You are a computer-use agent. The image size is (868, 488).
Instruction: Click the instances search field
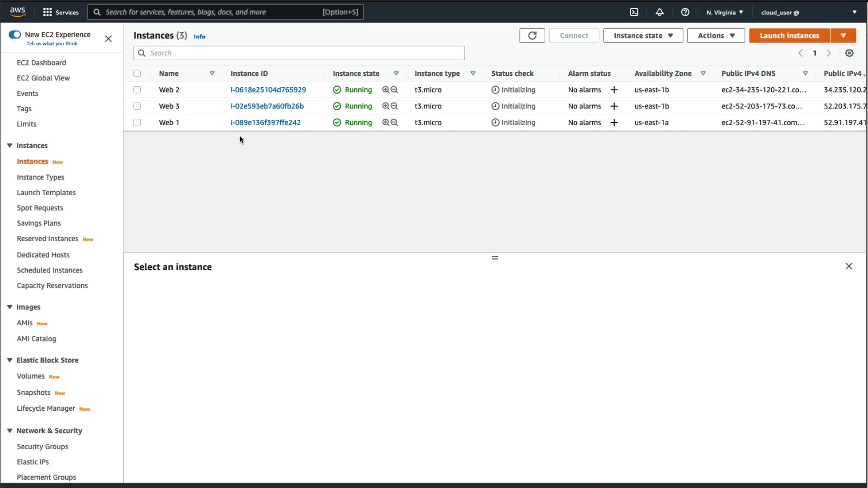[x=298, y=53]
